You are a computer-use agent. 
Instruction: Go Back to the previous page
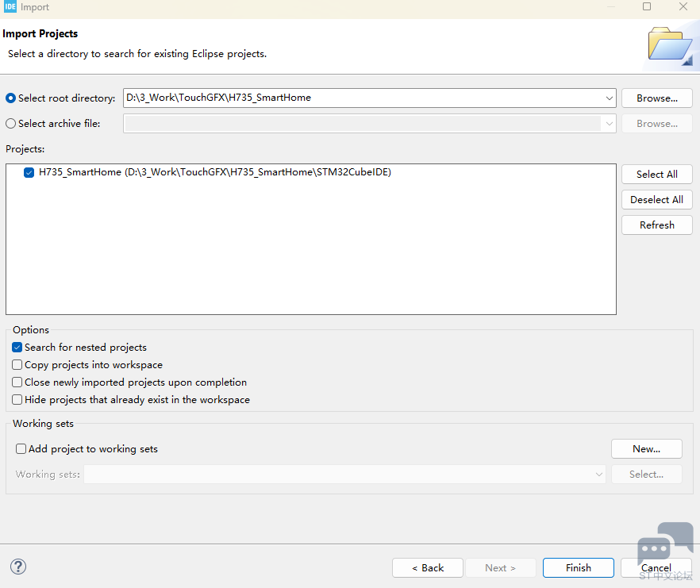427,568
